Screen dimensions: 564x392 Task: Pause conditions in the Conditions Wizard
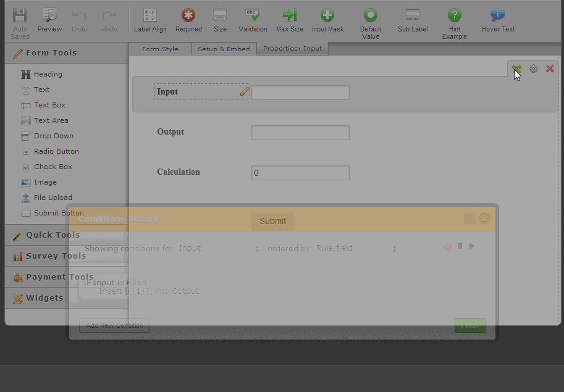point(460,246)
